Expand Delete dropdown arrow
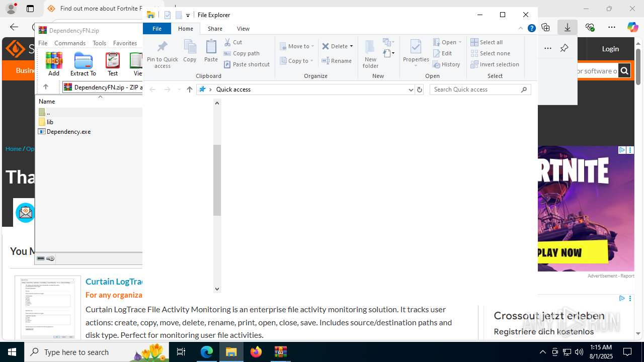The width and height of the screenshot is (644, 362). point(351,46)
